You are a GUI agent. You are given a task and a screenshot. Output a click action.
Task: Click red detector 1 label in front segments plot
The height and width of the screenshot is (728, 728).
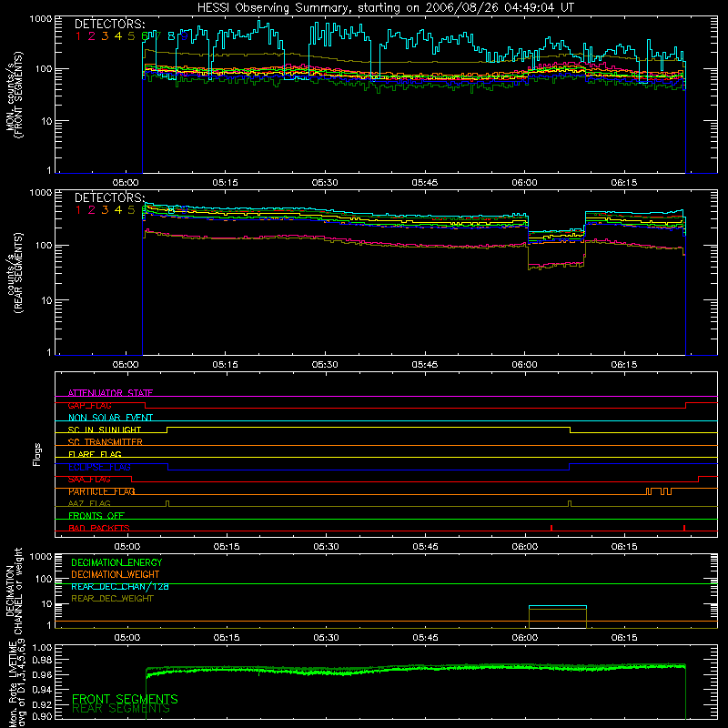[x=78, y=35]
